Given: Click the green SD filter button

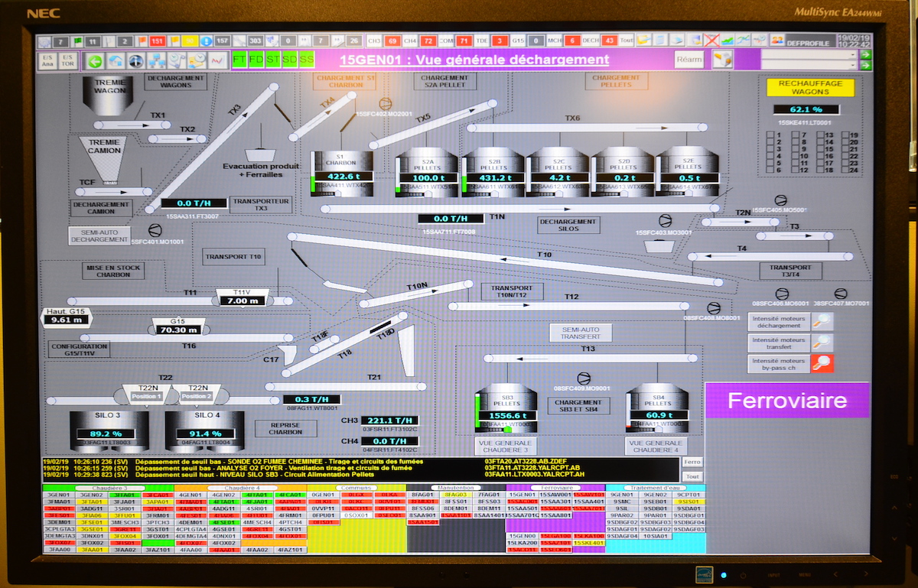Looking at the screenshot, I should (289, 60).
